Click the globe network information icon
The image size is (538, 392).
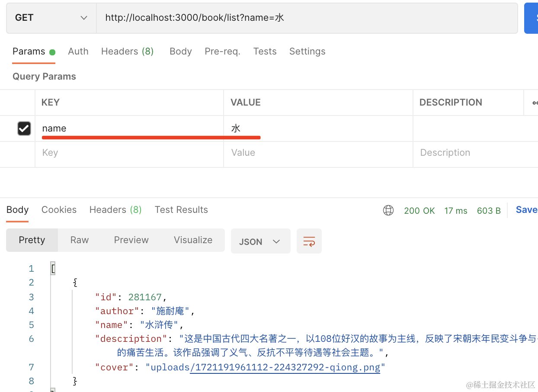click(388, 210)
